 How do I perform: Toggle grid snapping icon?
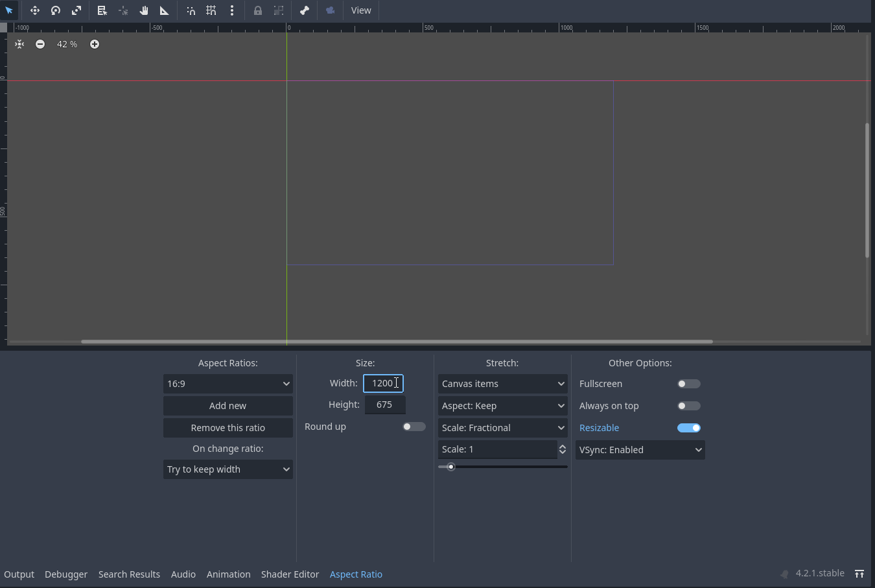click(x=211, y=10)
